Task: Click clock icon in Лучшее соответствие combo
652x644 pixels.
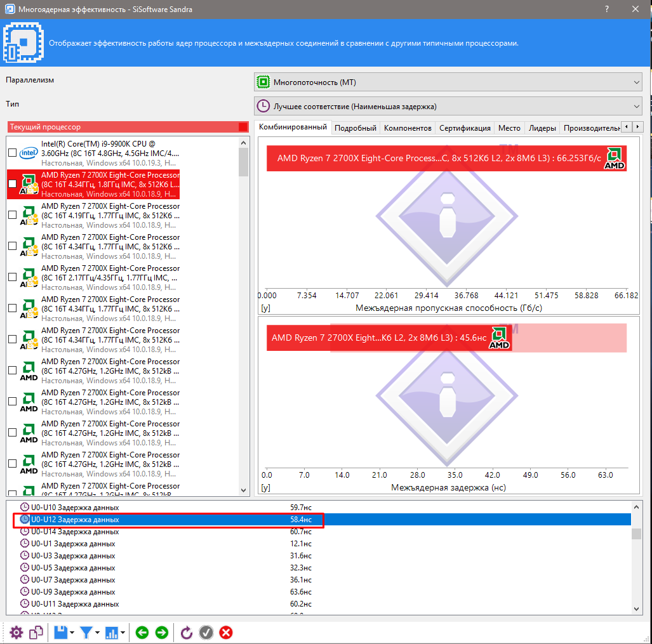Action: point(263,107)
